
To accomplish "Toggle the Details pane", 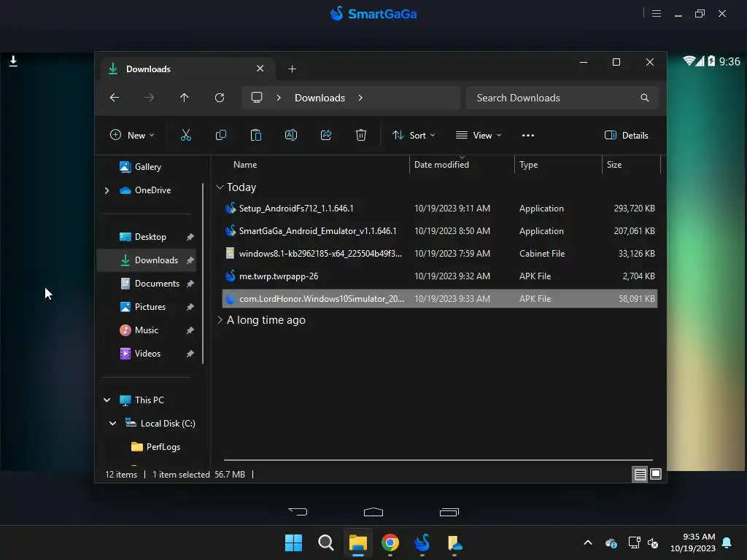I will pos(626,135).
